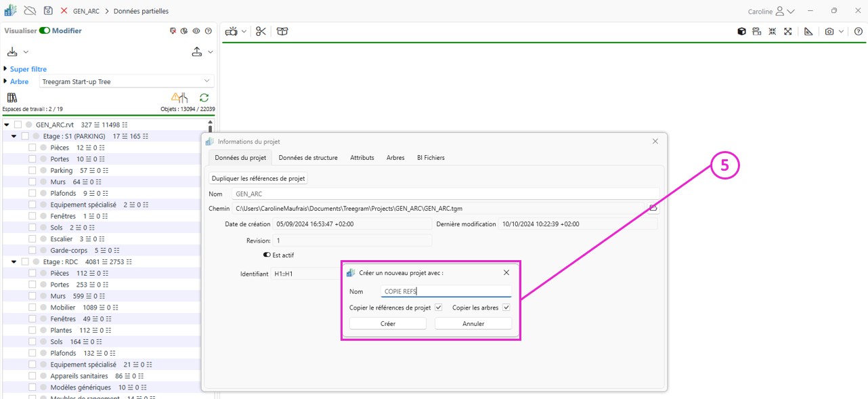This screenshot has width=868, height=399.
Task: Uncheck the Copier les arbres checkbox
Action: click(506, 308)
